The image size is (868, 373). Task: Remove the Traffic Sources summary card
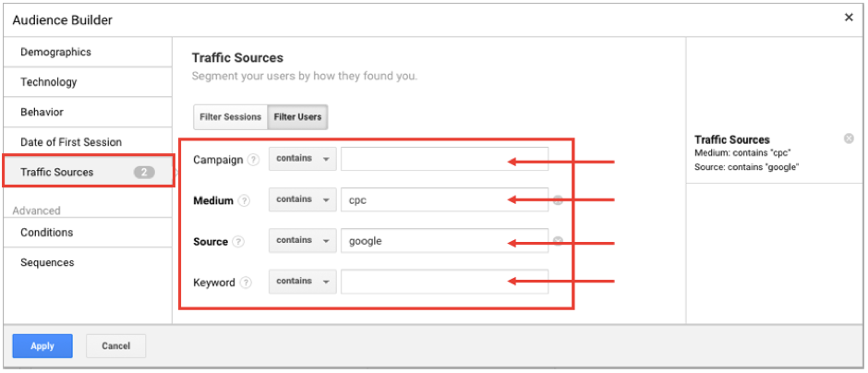point(849,138)
